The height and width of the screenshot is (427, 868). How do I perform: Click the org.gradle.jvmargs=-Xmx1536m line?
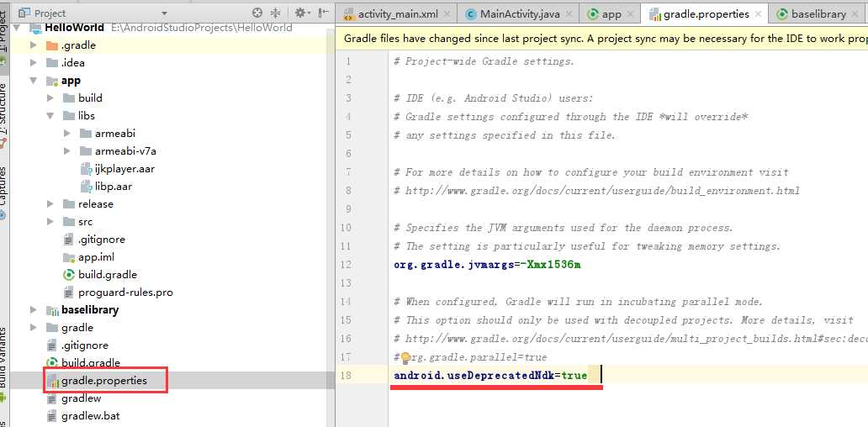point(487,265)
